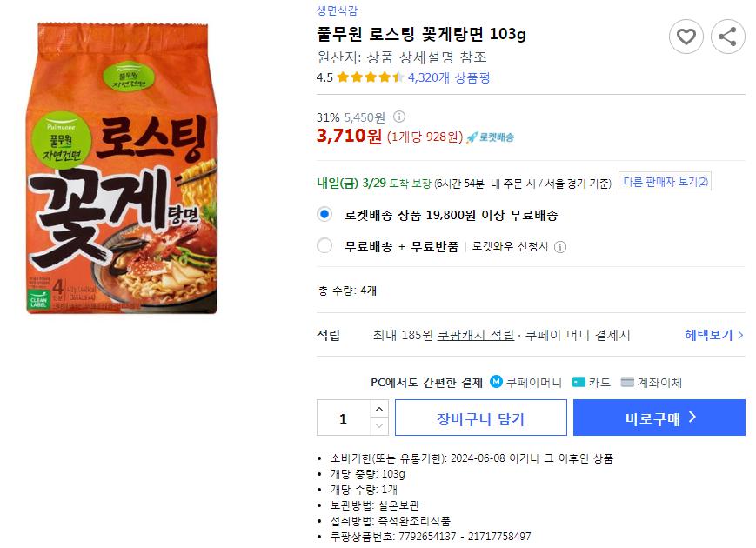Increase quantity with the up arrow
Viewport: 756px width, 548px height.
click(378, 409)
